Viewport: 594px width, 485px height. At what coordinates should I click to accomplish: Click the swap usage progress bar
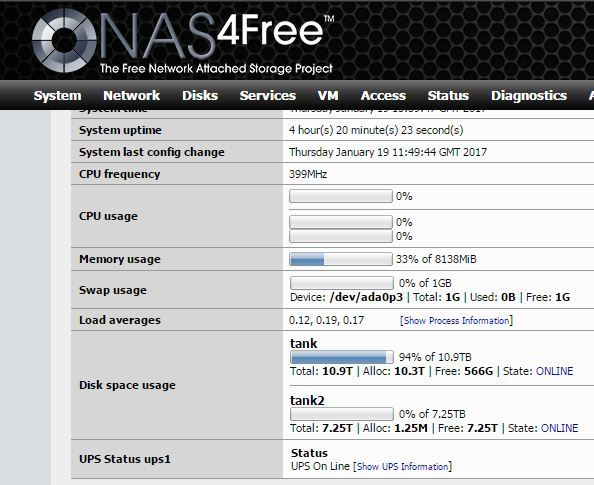[342, 283]
